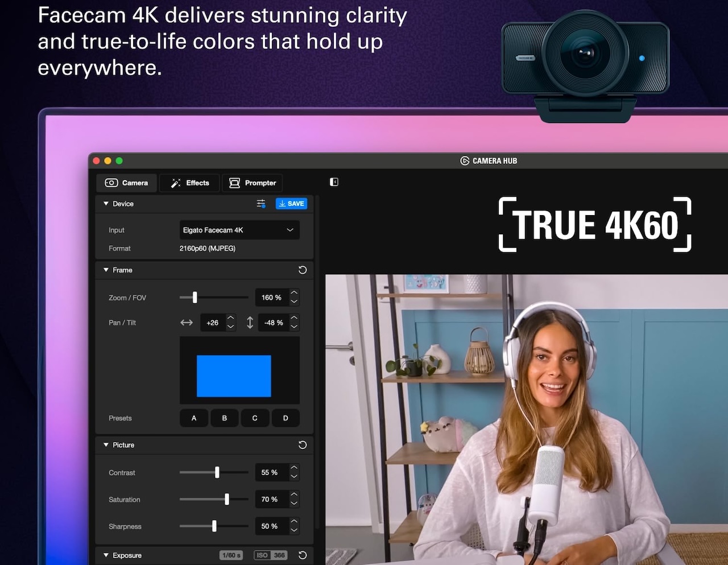Click the 160 % zoom value field
Image resolution: width=728 pixels, height=565 pixels.
click(x=272, y=298)
